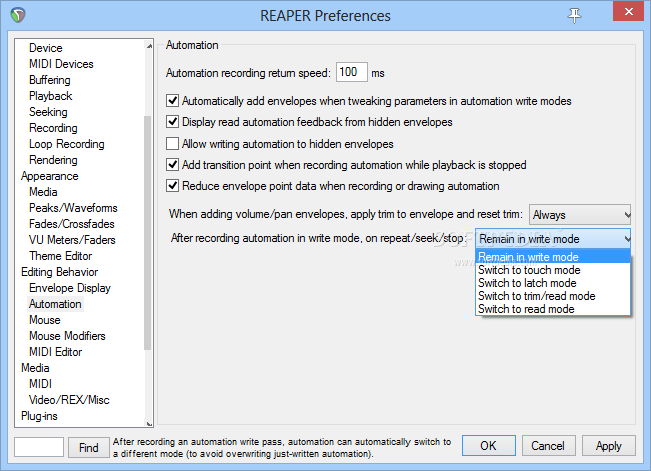Click the automation return speed field showing 100
651x471 pixels.
click(351, 72)
